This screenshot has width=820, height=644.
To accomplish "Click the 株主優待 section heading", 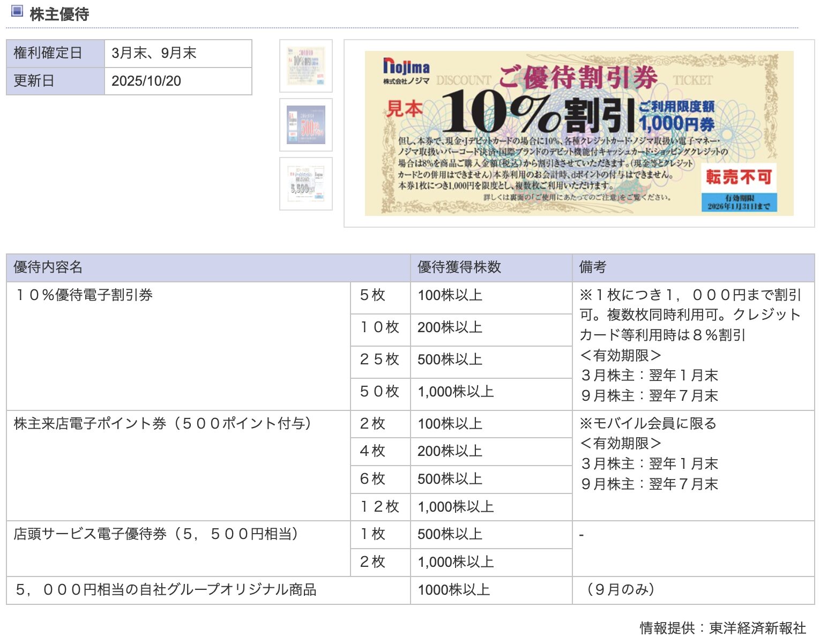I will pos(59,14).
